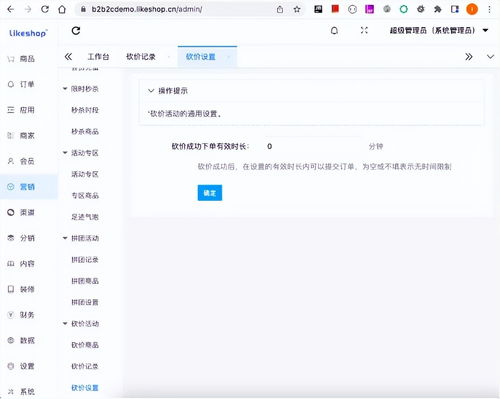Collapse the 拼团活动 menu group
The height and width of the screenshot is (399, 500).
pos(65,238)
